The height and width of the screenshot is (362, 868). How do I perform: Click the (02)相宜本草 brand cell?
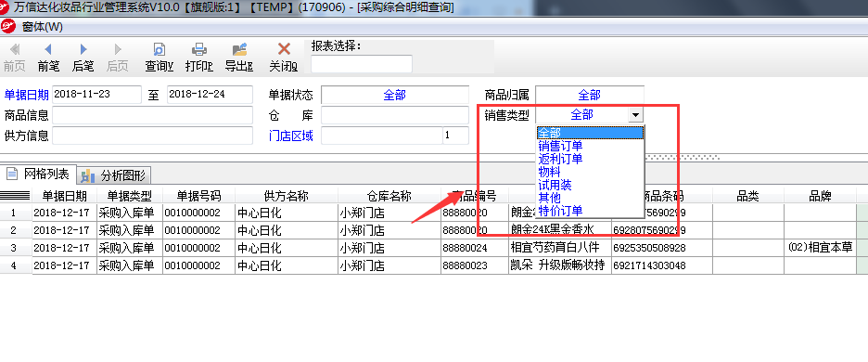(x=820, y=248)
